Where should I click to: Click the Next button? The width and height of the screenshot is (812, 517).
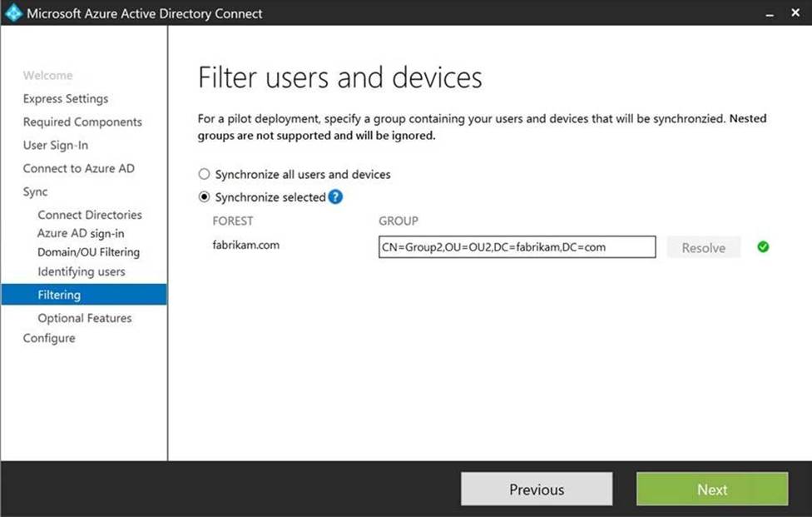pyautogui.click(x=711, y=490)
